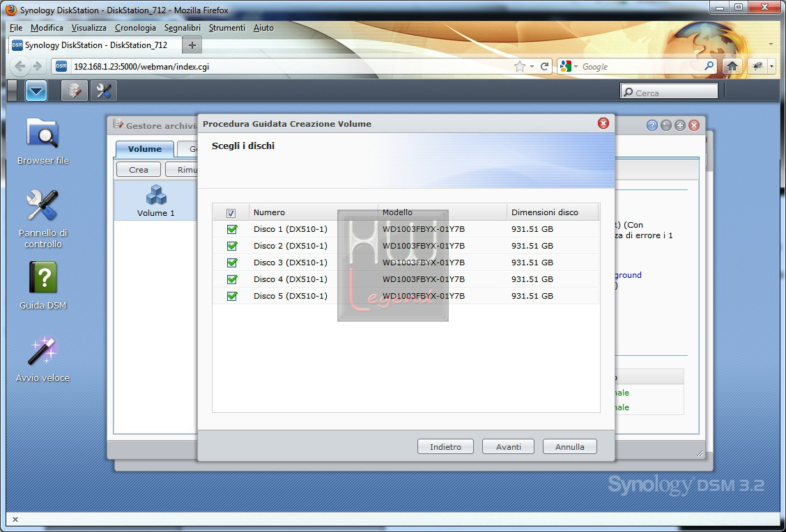Bookmark page with the star icon

(x=520, y=66)
